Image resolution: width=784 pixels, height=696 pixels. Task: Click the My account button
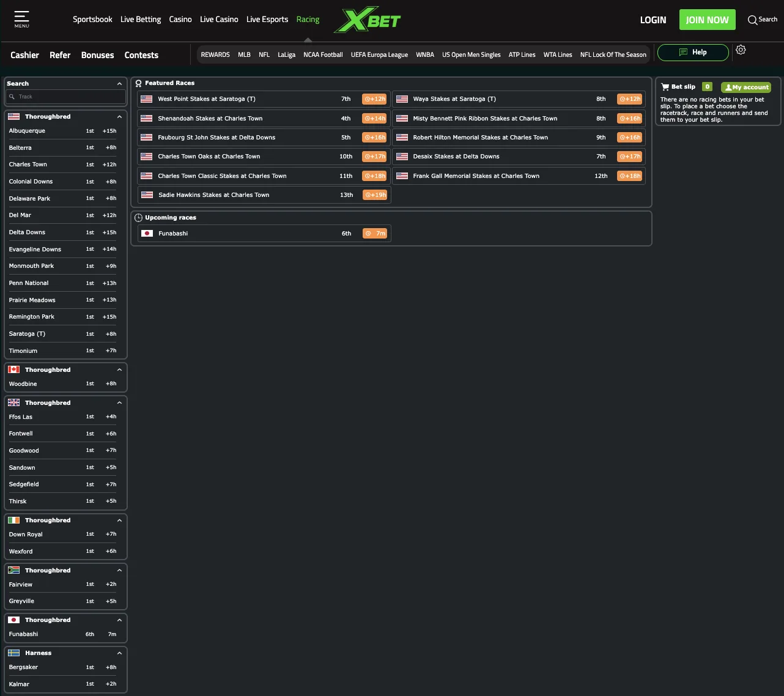point(746,87)
